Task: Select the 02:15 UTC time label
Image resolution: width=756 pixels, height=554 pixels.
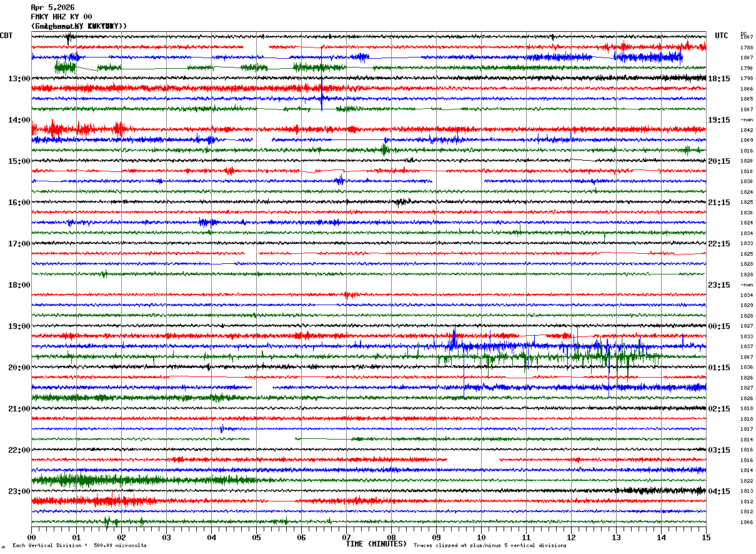Action: 719,408
